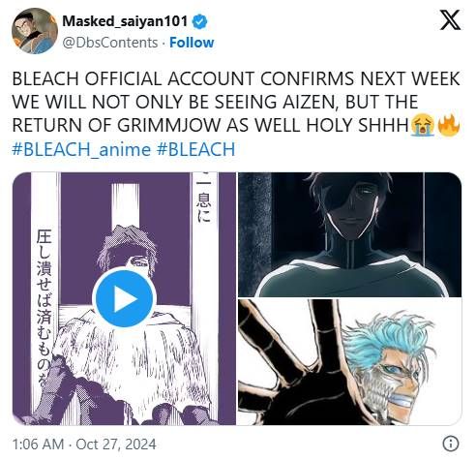This screenshot has width=476, height=460.
Task: Open the Masked_saiyan101 display name
Action: pos(125,21)
